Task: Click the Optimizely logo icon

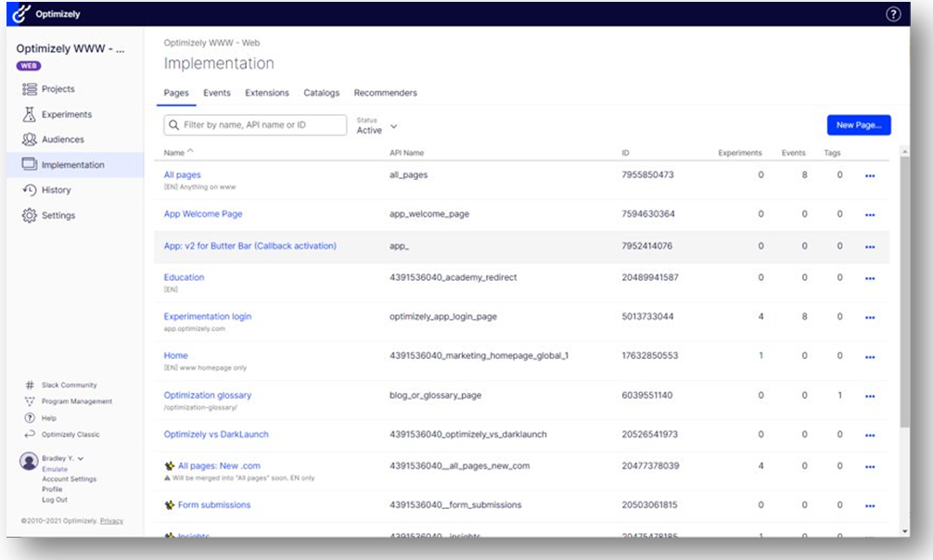Action: pos(21,13)
